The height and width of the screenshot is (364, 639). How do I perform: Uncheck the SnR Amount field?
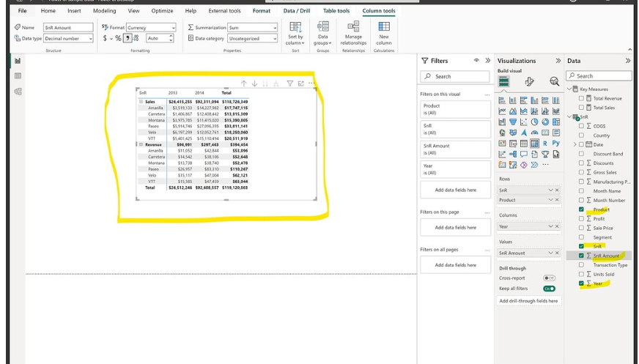coord(581,256)
